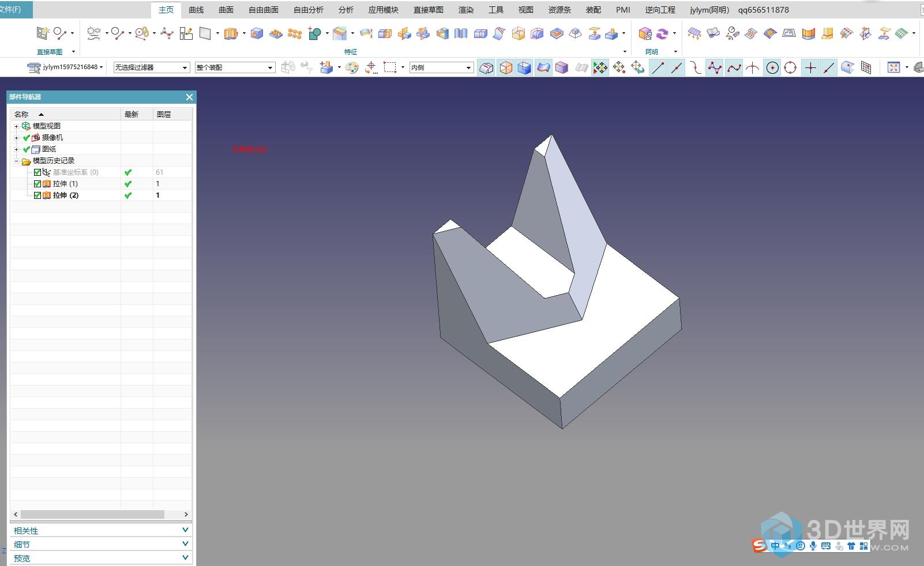924x566 pixels.
Task: Click the 图层 column header
Action: tap(172, 114)
